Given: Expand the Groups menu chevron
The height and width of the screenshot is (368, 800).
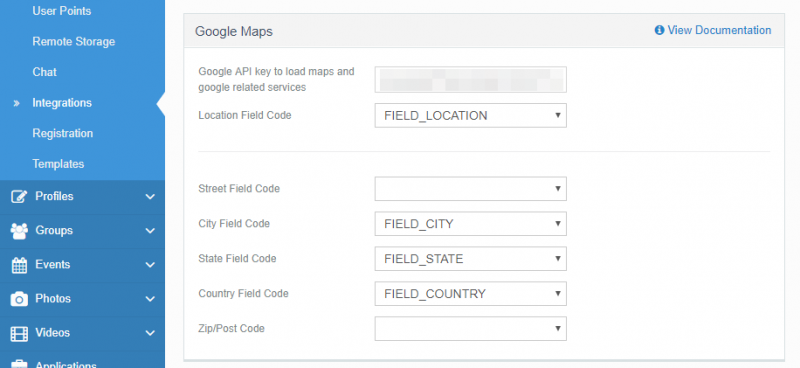Looking at the screenshot, I should coord(150,231).
